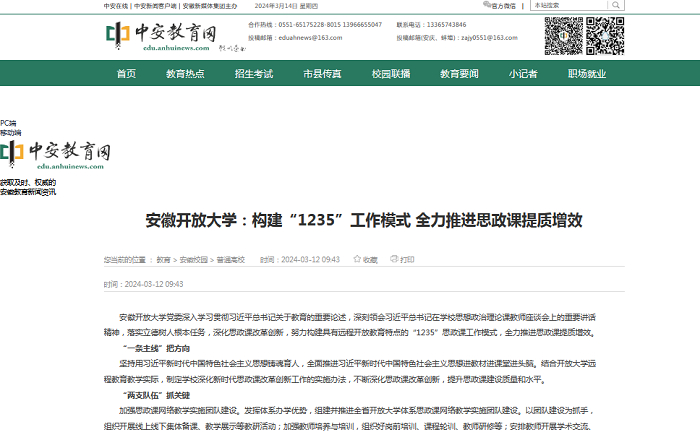The width and height of the screenshot is (700, 435).
Task: Click the 获取及时、权威的 caption at left
Action: point(28,182)
